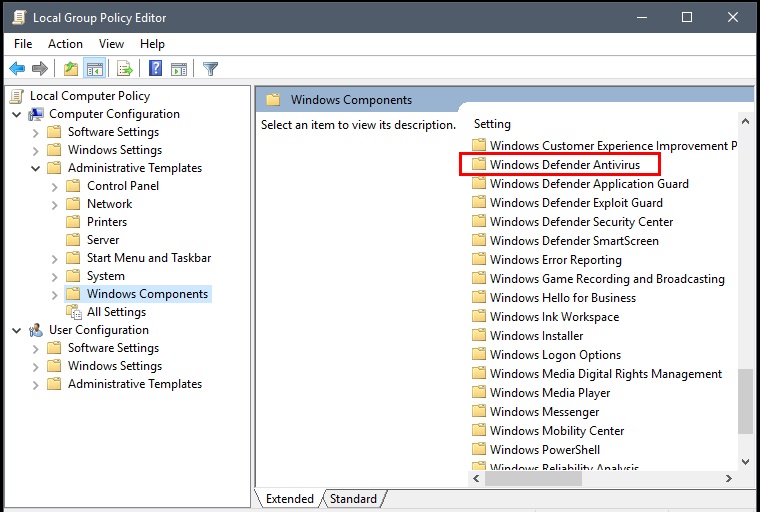Viewport: 760px width, 512px height.
Task: Click the Up one level folder icon
Action: click(x=71, y=68)
